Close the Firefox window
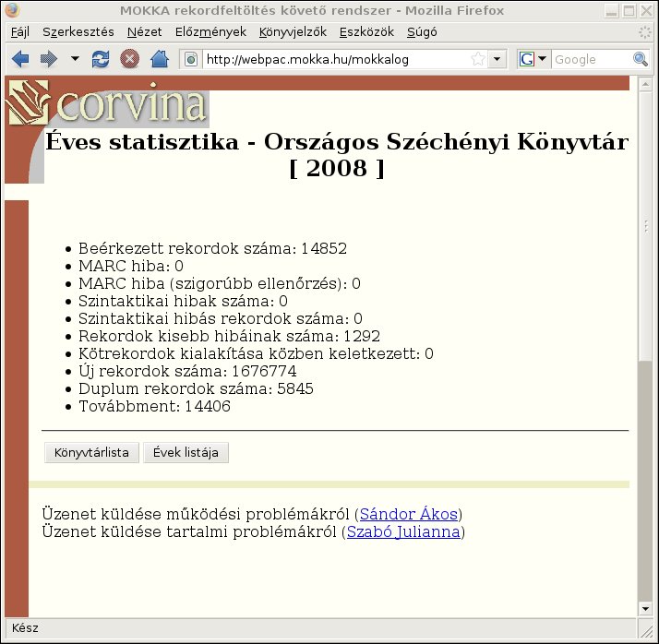 646,11
